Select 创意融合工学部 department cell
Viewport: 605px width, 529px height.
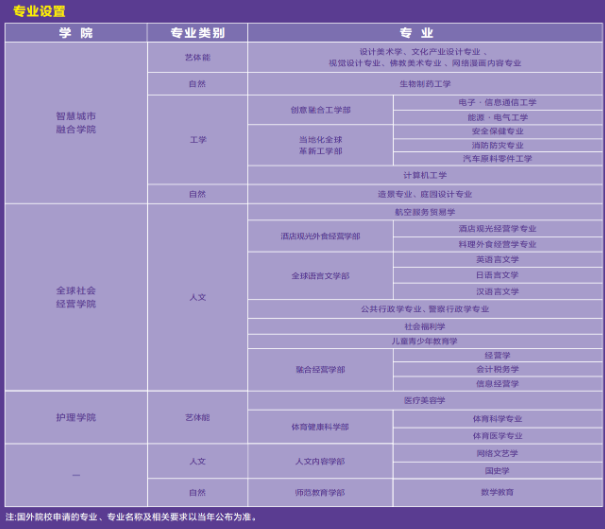point(320,110)
